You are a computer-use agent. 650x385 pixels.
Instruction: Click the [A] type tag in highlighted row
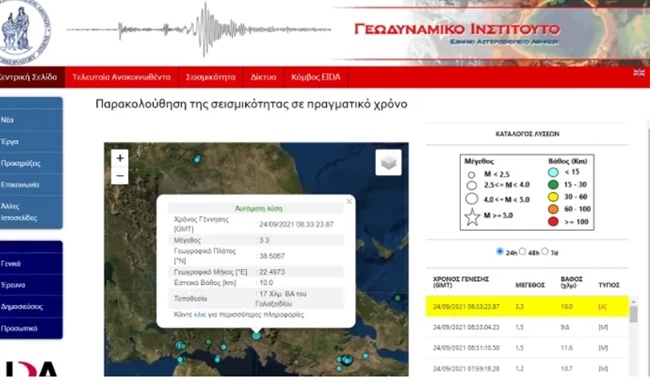(602, 307)
